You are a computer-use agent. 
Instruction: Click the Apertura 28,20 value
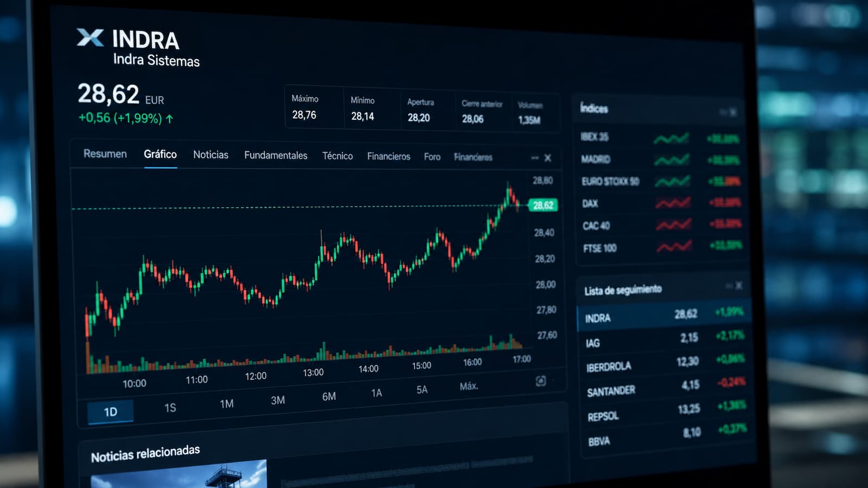tap(419, 118)
